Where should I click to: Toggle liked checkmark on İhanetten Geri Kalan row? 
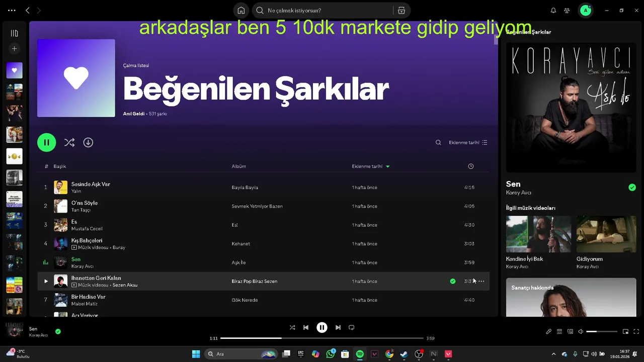click(453, 281)
